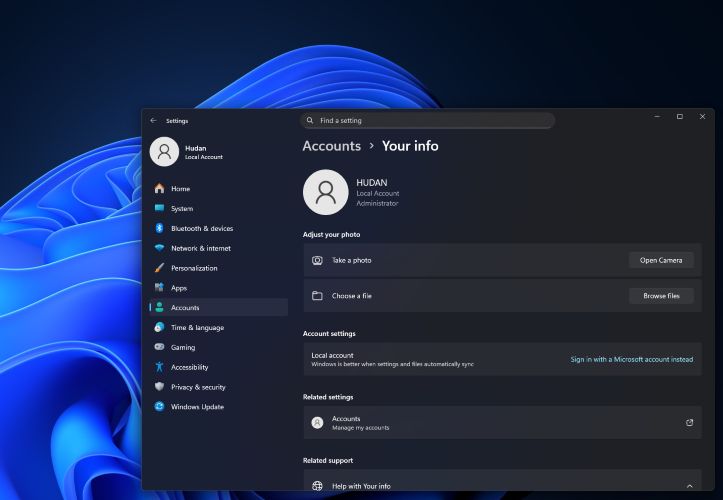
Task: Open System settings from sidebar
Action: click(x=182, y=209)
